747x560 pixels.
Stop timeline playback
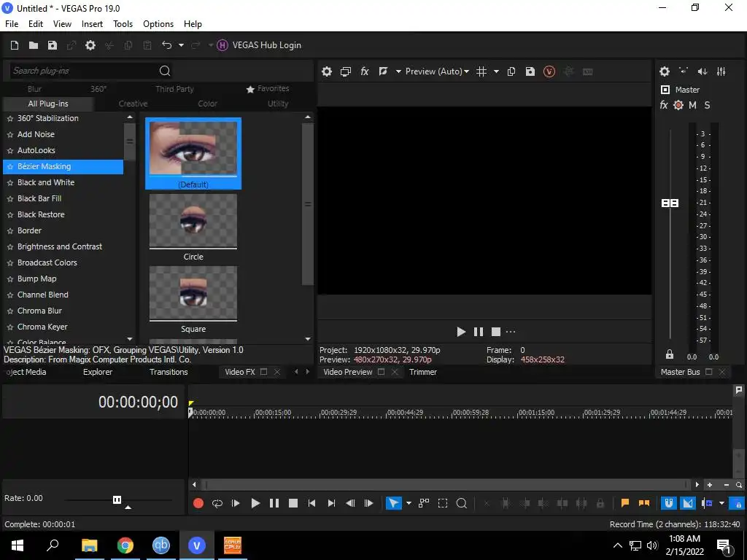coord(293,503)
